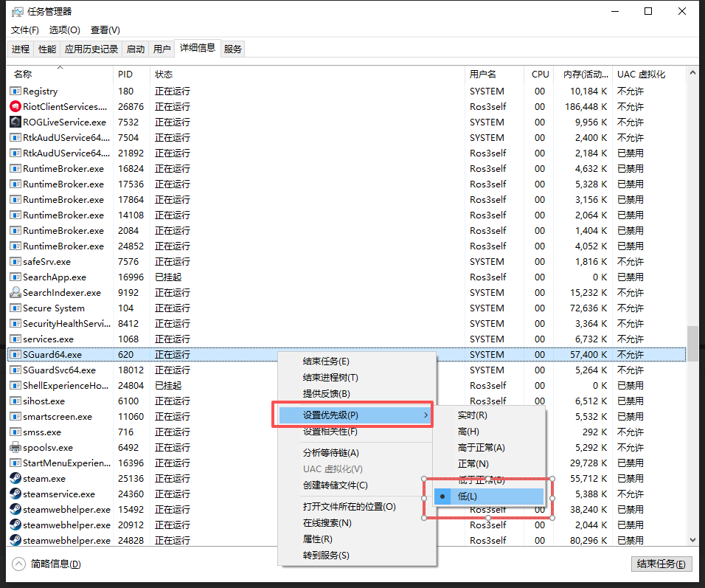Click the spoolsv.exe printer icon
This screenshot has height=588, width=705.
[x=15, y=448]
